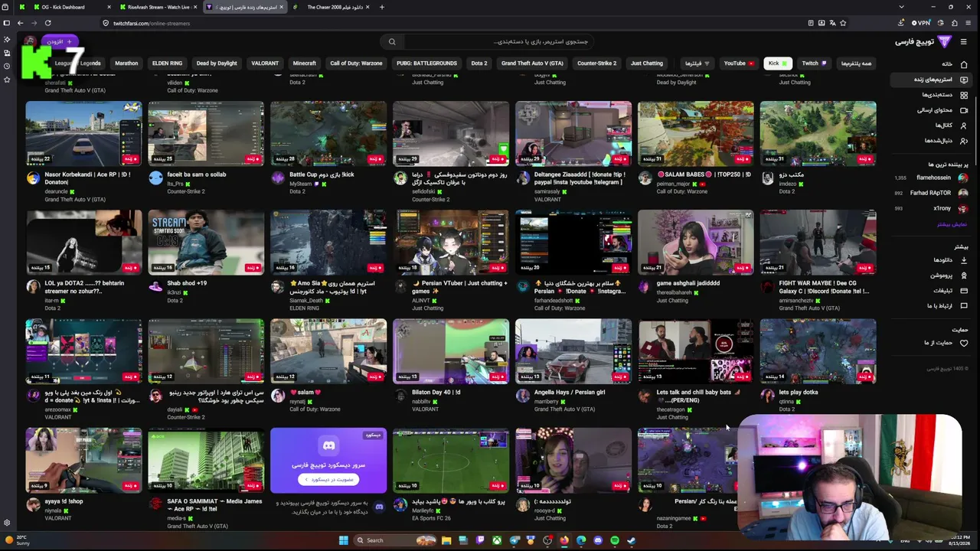Click join Discord (عضویت در دیسکورد) button
Viewport: 980px width, 551px height.
point(328,480)
